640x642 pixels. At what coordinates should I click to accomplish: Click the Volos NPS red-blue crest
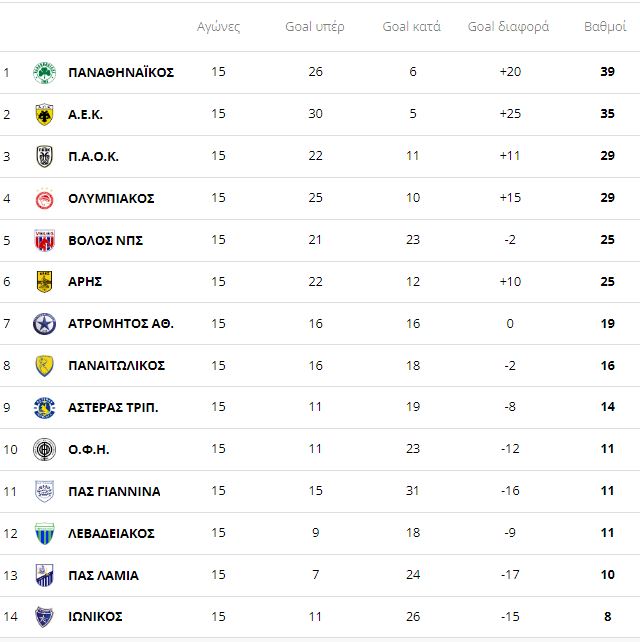click(x=44, y=240)
